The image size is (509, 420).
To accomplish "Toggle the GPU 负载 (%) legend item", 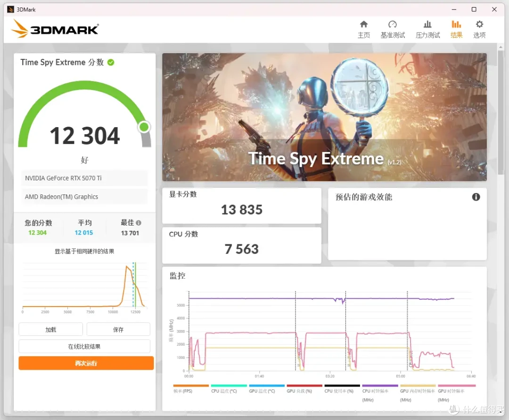I will coord(304,388).
